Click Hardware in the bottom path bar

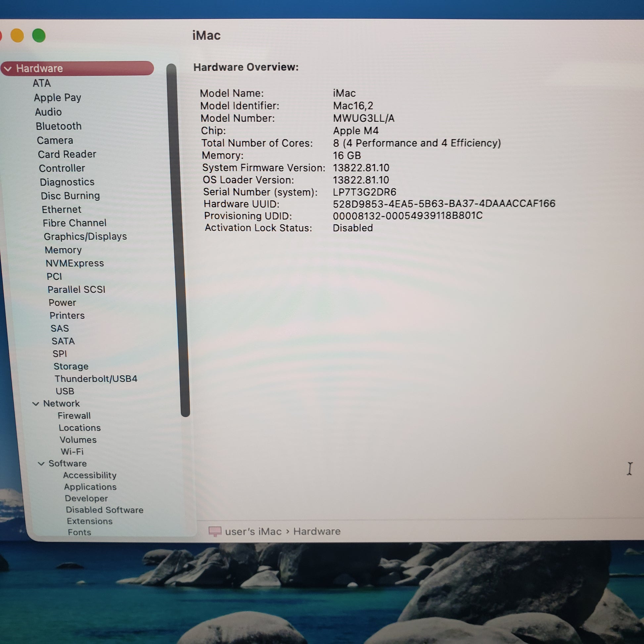pos(317,531)
